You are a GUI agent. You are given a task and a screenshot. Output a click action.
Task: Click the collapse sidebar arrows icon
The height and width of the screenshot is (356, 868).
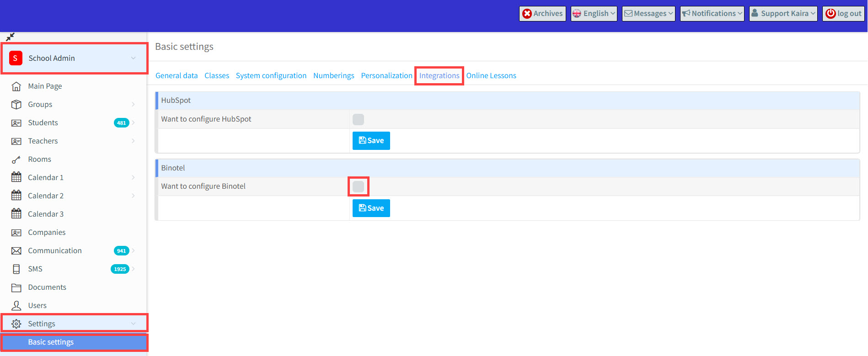tap(10, 37)
